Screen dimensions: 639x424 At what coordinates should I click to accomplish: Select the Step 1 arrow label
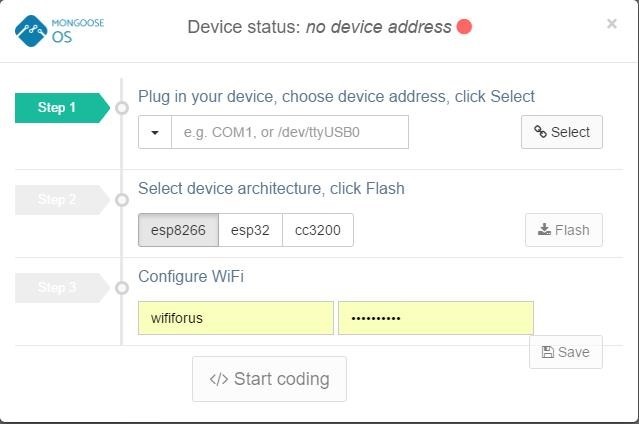tap(59, 108)
